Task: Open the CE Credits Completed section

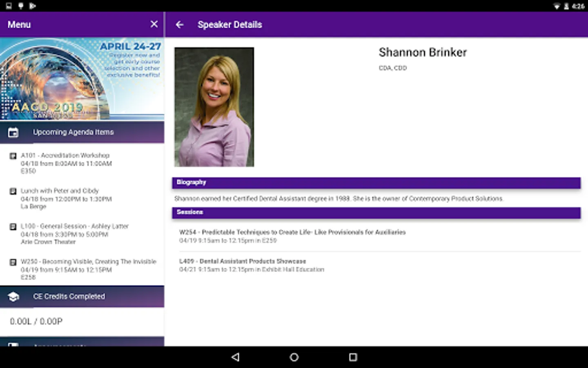Action: (x=82, y=296)
